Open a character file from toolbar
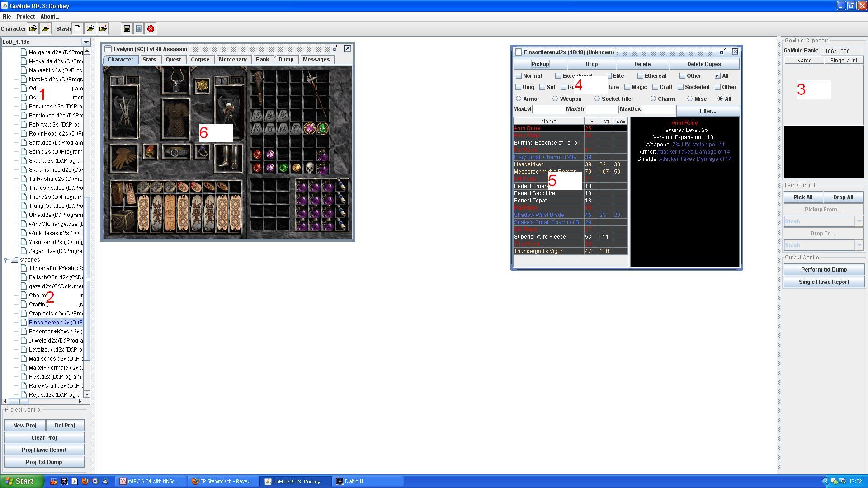Image resolution: width=868 pixels, height=488 pixels. coord(33,28)
